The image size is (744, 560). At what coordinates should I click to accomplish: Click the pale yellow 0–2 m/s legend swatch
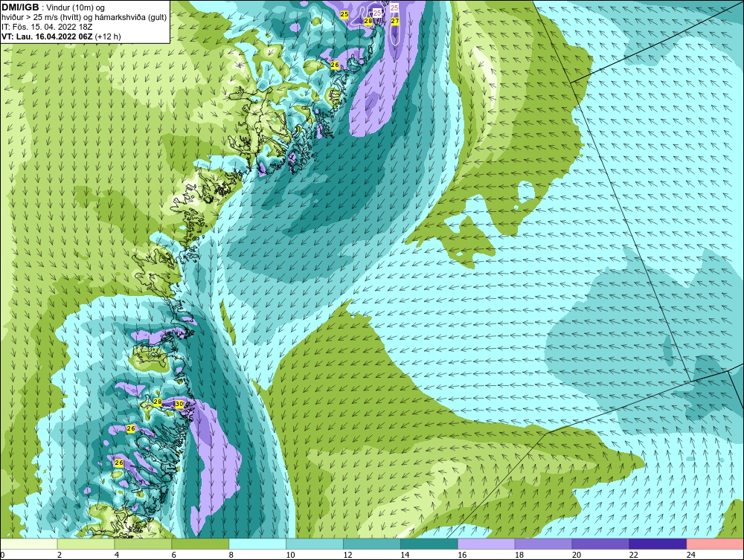(29, 544)
